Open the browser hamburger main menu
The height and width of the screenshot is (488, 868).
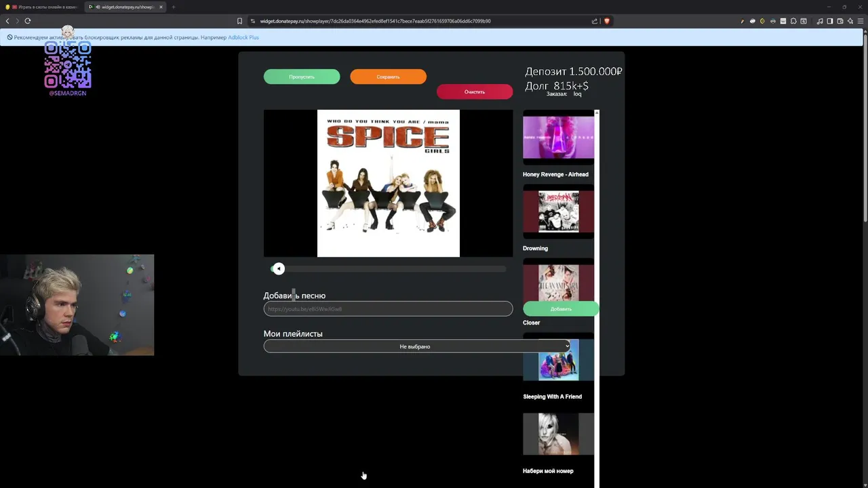click(860, 21)
